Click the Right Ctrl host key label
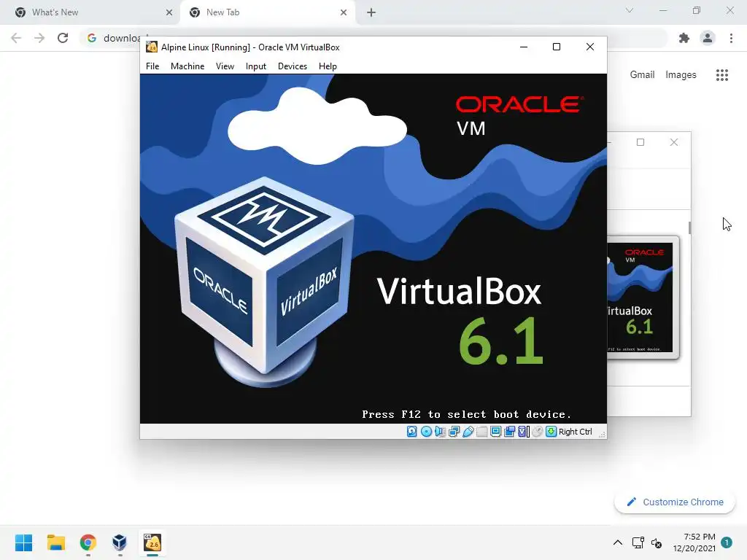 [575, 432]
